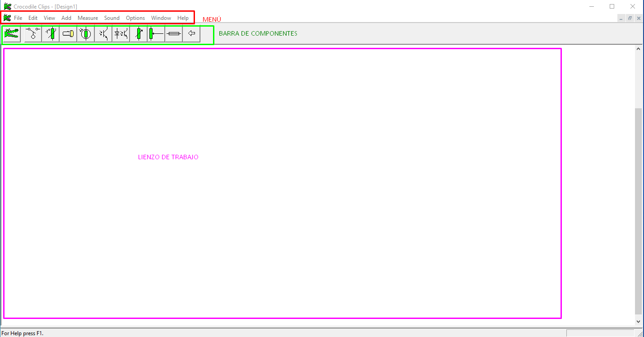
Task: Open the Options menu
Action: point(135,18)
